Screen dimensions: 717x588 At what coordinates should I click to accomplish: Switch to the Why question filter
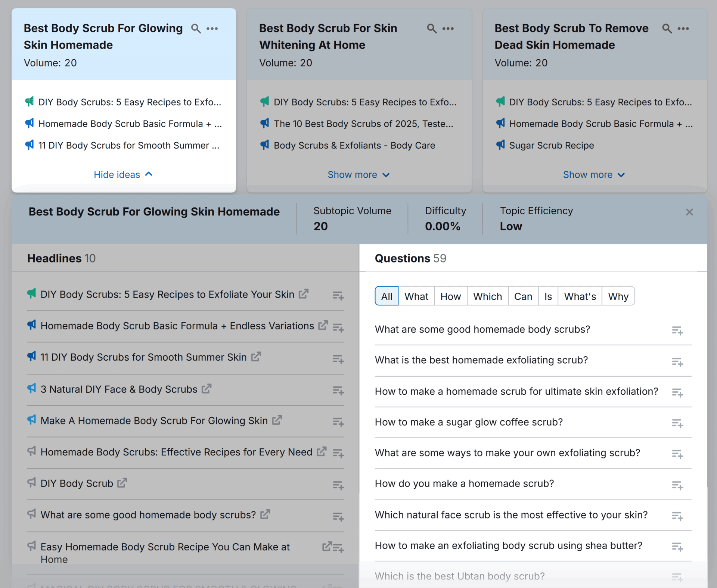pyautogui.click(x=618, y=296)
